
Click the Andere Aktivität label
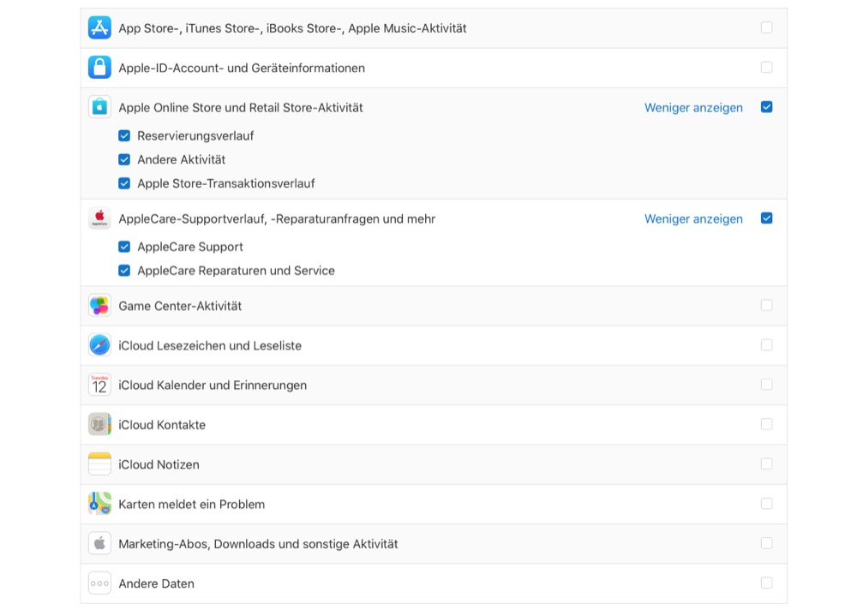(x=182, y=159)
